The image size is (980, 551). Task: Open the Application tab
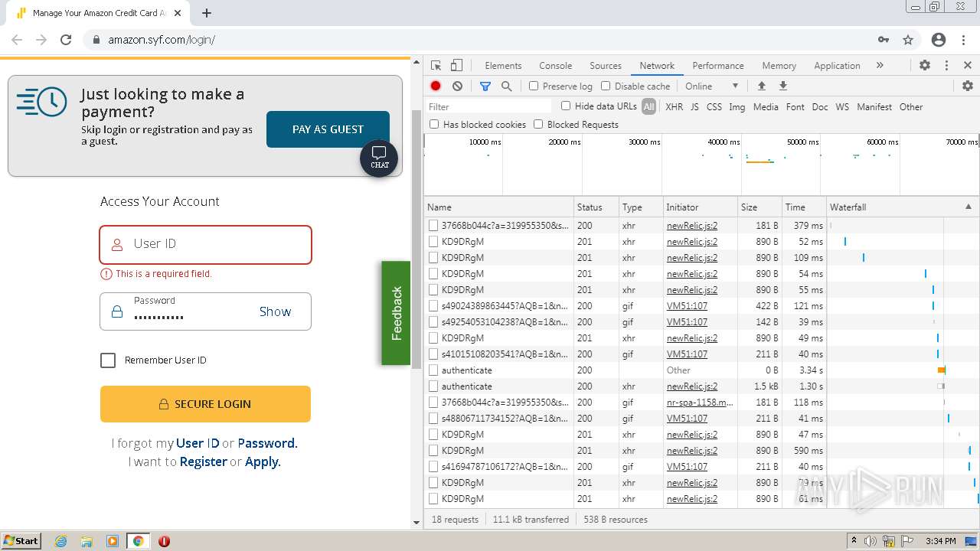[x=837, y=66]
